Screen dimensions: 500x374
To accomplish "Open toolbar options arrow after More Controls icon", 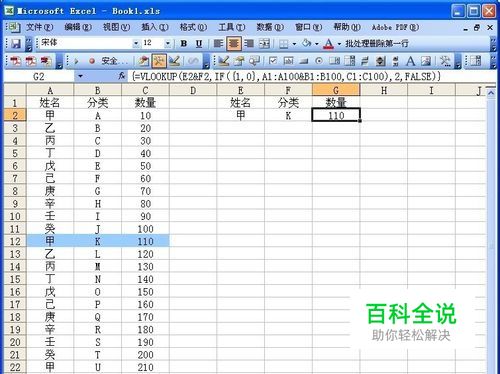I will point(458,62).
